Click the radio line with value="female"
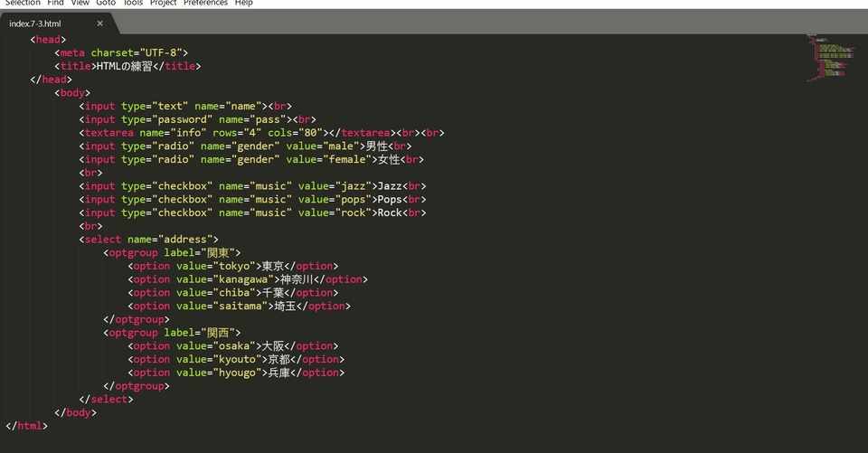The width and height of the screenshot is (868, 453). tap(251, 159)
